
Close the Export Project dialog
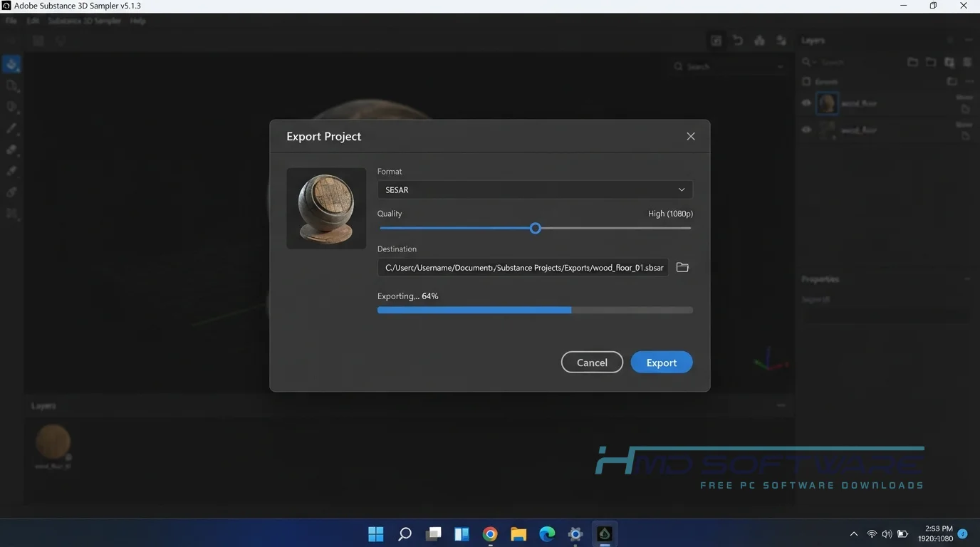click(690, 136)
